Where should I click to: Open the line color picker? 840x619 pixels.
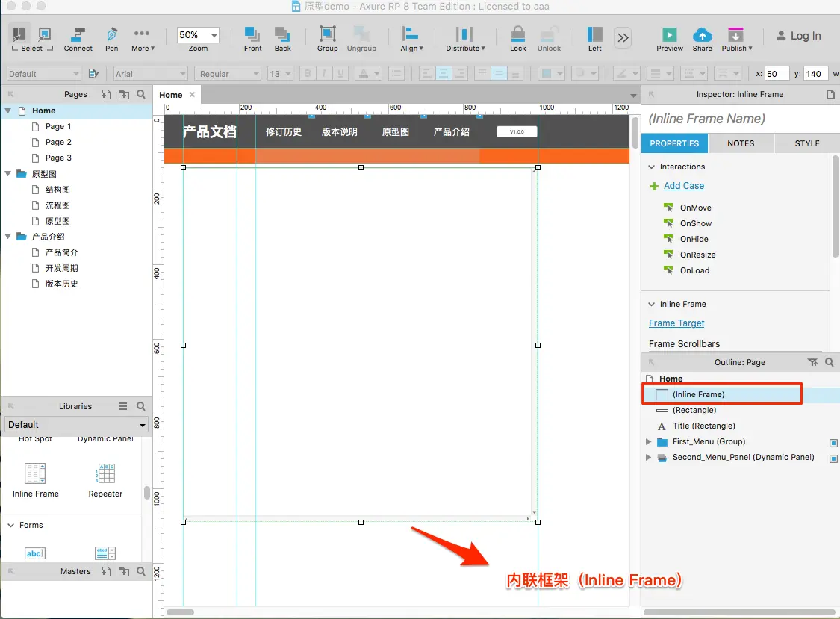pos(626,73)
